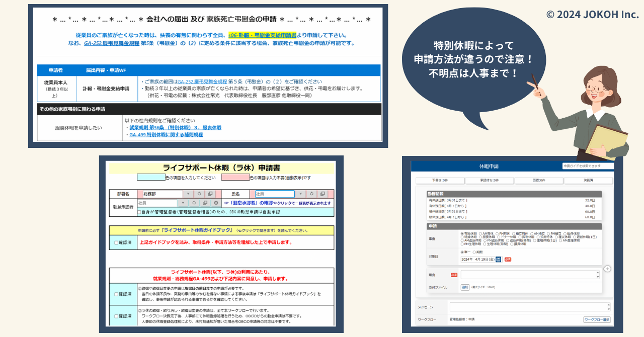
Task: Check 確認済 for item ① 取得日前日 rule
Action: [116, 294]
